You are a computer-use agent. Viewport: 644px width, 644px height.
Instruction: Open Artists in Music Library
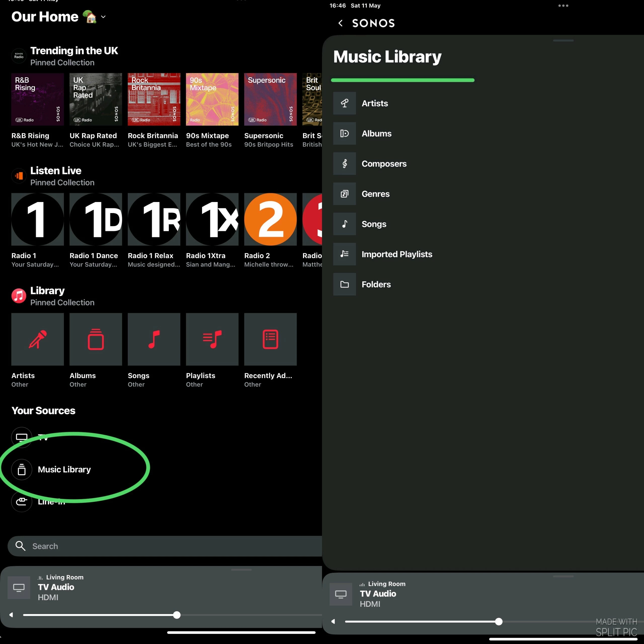[x=375, y=103]
